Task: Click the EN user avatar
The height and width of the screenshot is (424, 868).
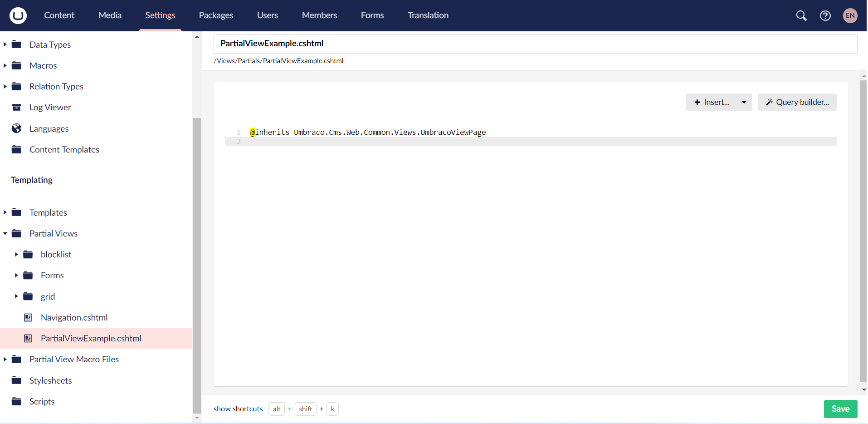Action: (x=850, y=15)
